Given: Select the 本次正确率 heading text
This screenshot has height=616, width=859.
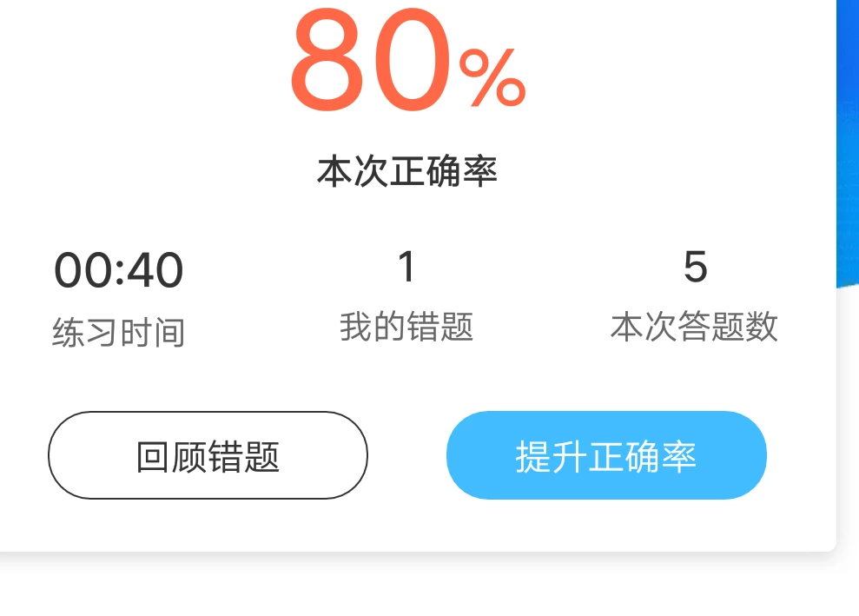Looking at the screenshot, I should 406,171.
